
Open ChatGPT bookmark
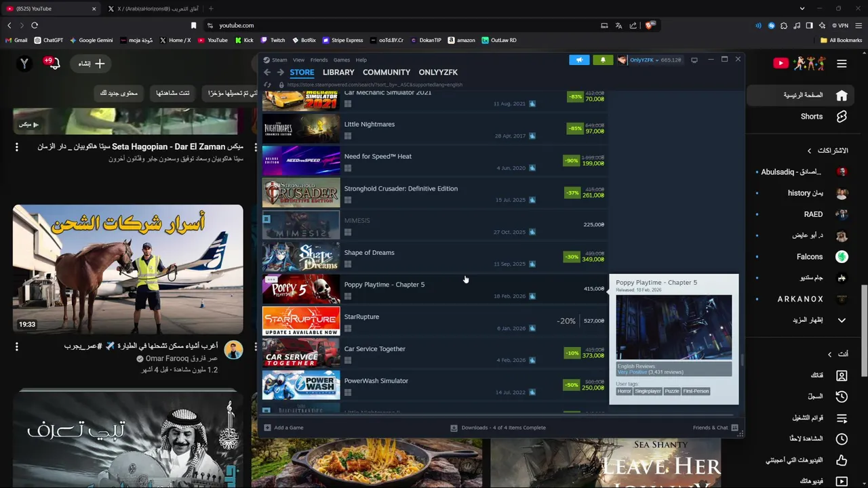click(49, 40)
